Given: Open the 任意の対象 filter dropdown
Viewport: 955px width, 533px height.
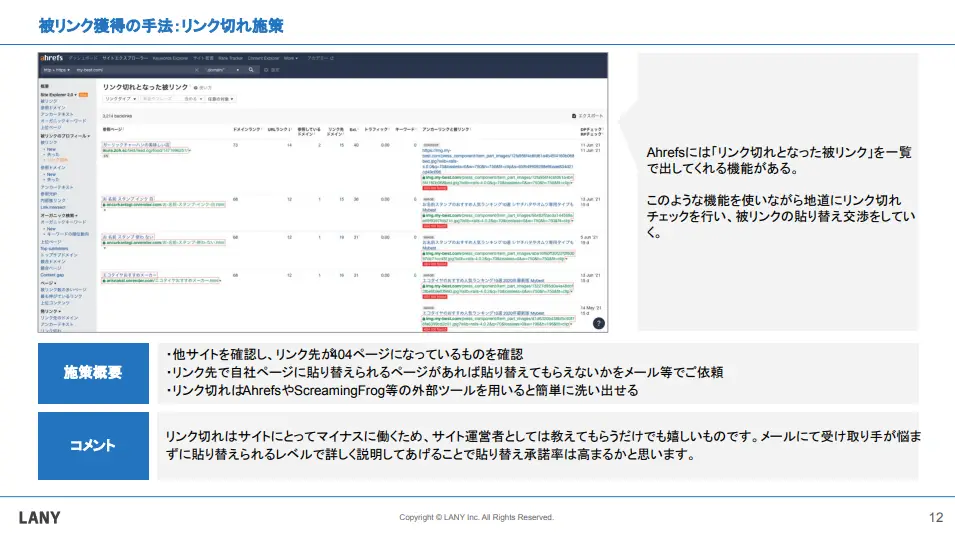Looking at the screenshot, I should (220, 99).
